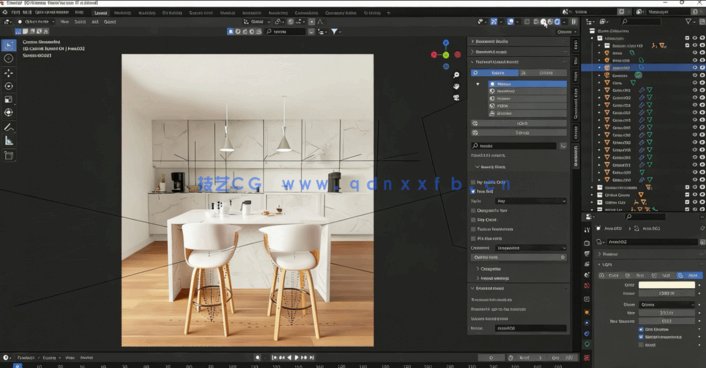Image resolution: width=706 pixels, height=368 pixels.
Task: Select the Transform tool
Action: click(x=9, y=113)
